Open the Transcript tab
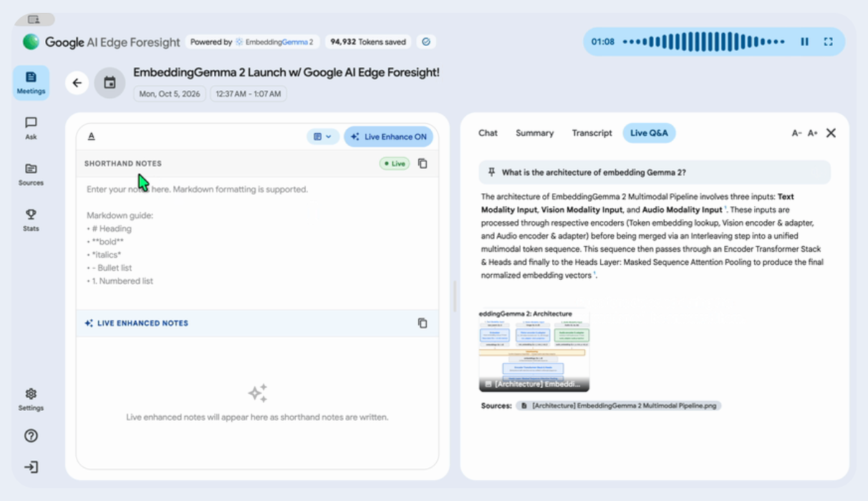Viewport: 868px width, 501px height. (592, 133)
